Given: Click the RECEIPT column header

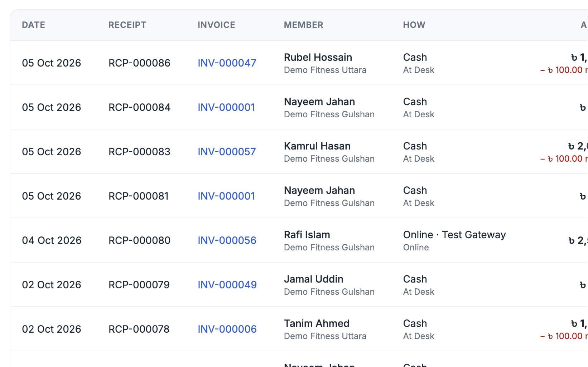Looking at the screenshot, I should (x=127, y=25).
